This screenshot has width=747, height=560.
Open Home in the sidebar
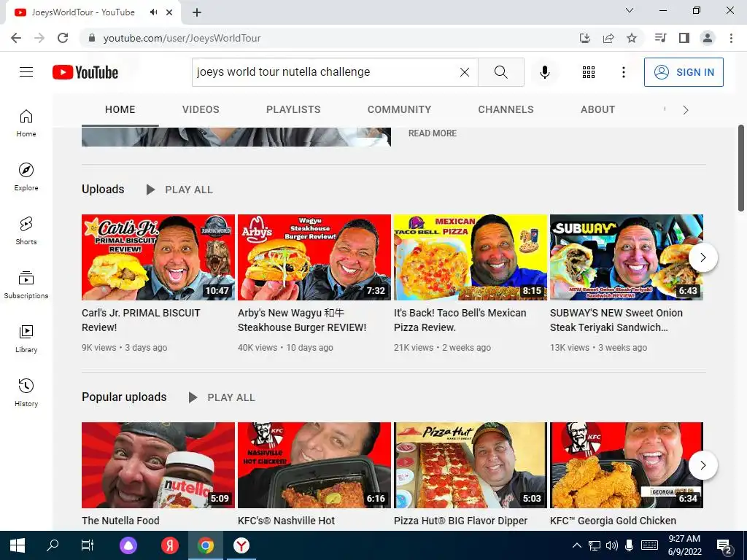26,122
